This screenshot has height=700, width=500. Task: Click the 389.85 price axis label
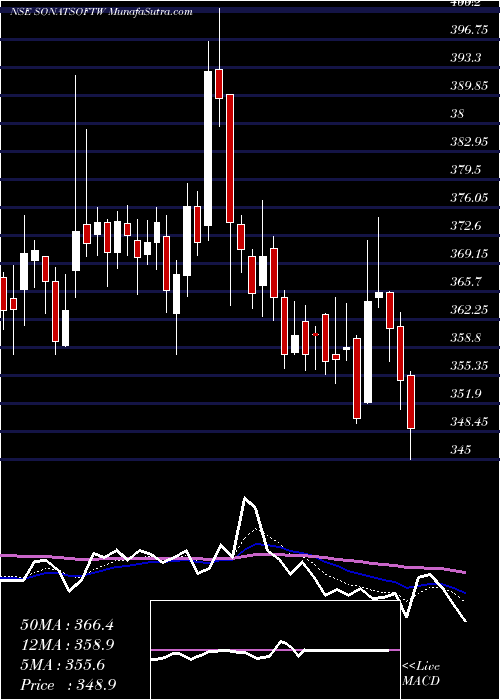[468, 86]
